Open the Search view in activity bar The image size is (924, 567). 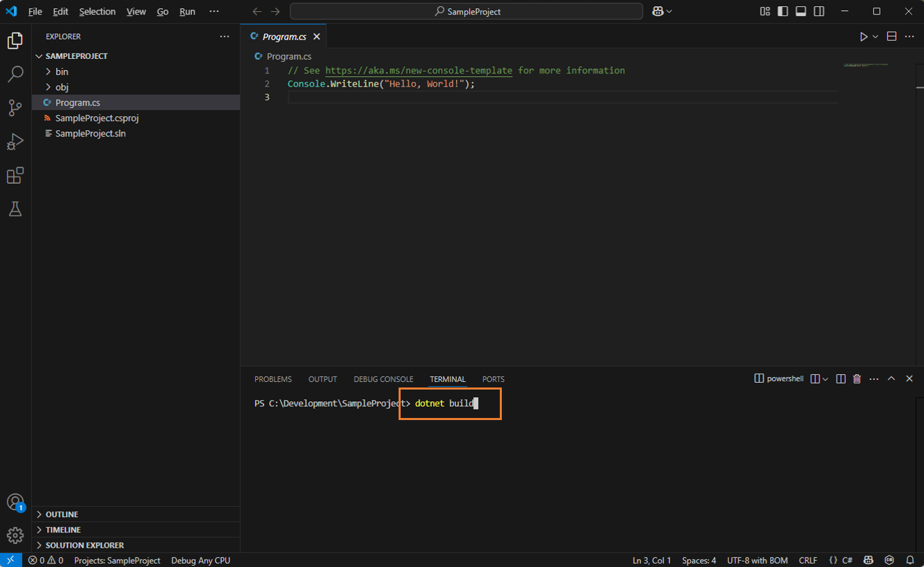pos(15,74)
